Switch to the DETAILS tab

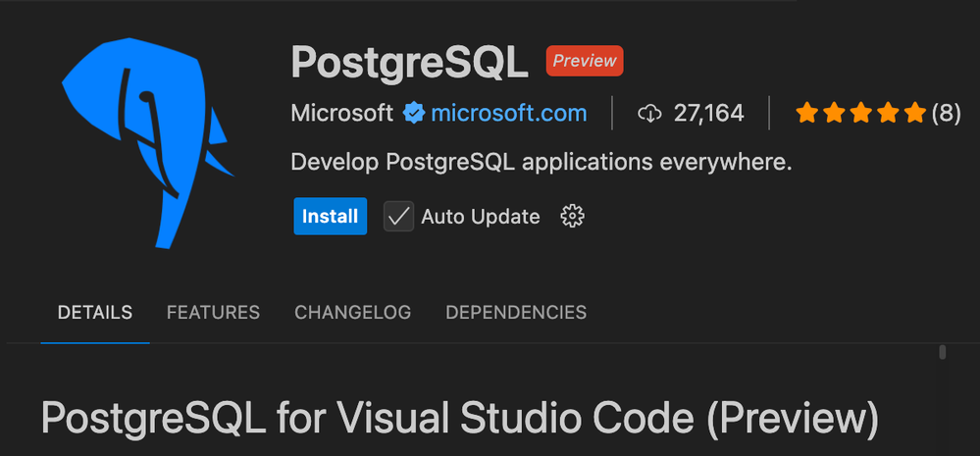pos(95,313)
